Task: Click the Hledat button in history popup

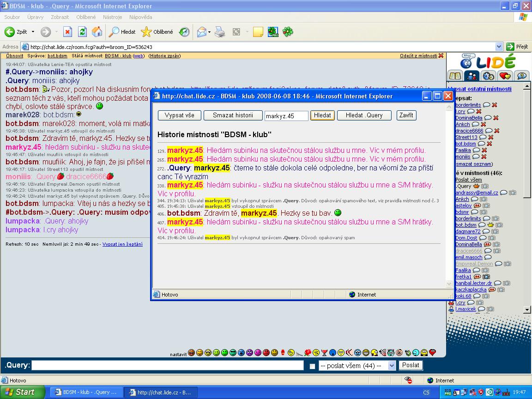Action: pyautogui.click(x=322, y=115)
